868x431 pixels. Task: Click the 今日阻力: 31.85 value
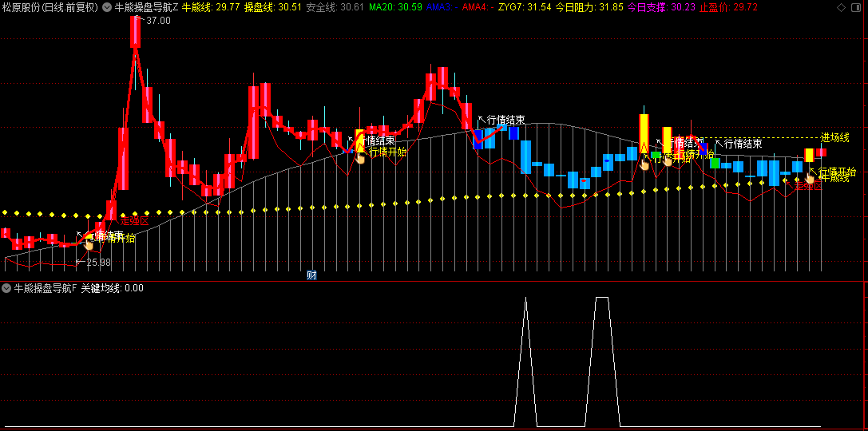point(589,7)
